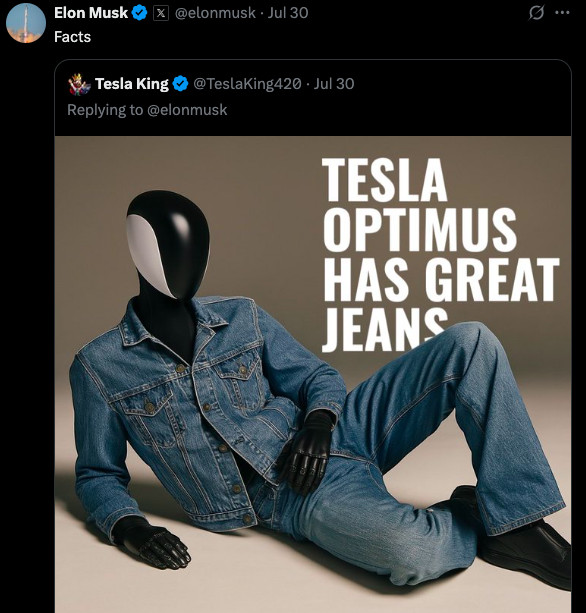Screen dimensions: 586x613
Task: Open Elon Musk's profile avatar
Action: tap(26, 23)
